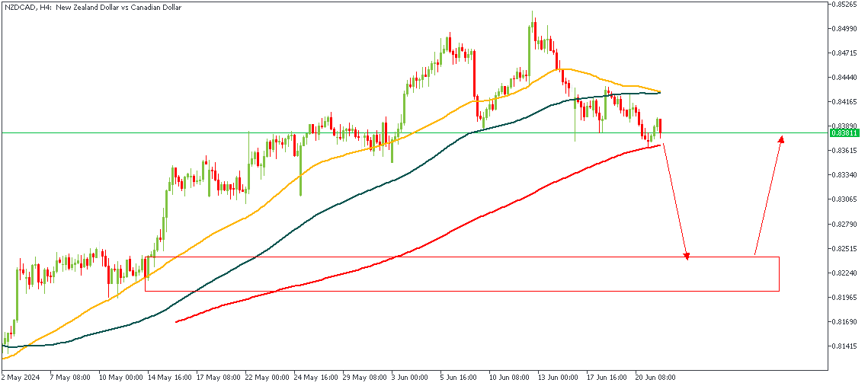This screenshot has height=386, width=868.
Task: Click the 0.82240 price axis label
Action: [846, 273]
